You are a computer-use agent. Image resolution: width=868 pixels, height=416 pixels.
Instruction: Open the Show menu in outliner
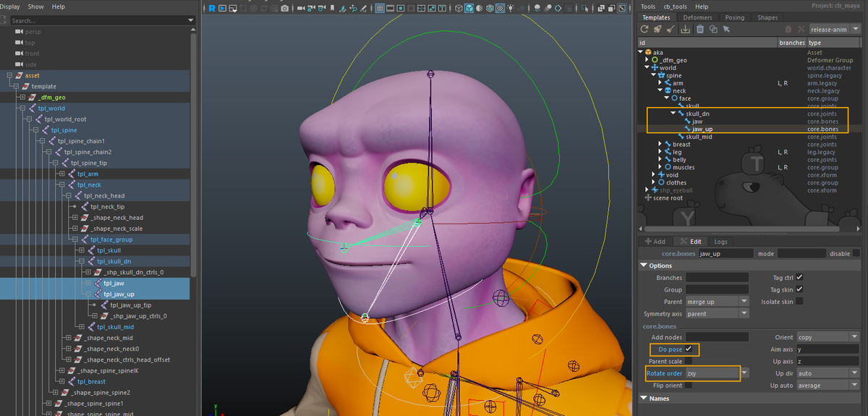pos(36,7)
